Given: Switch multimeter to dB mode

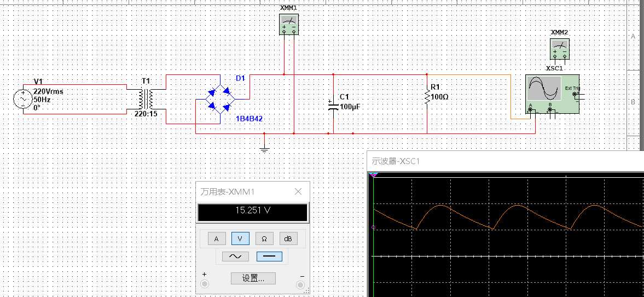Looking at the screenshot, I should [288, 238].
